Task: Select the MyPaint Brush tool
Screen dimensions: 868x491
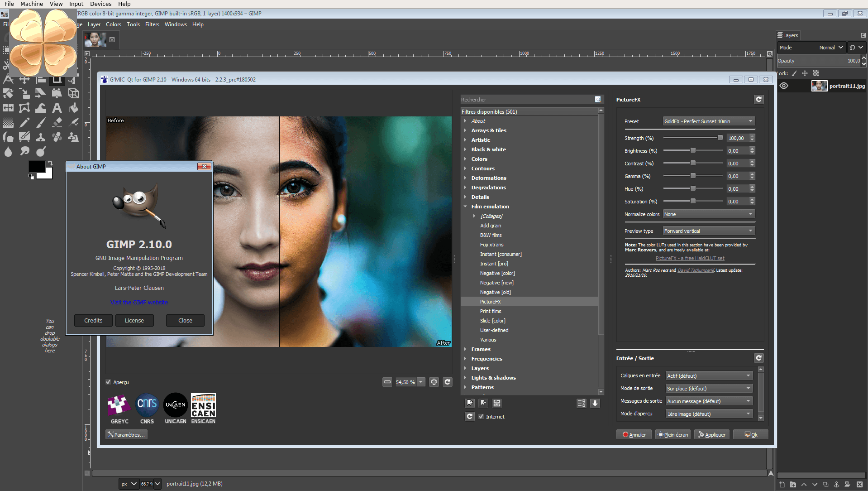Action: pyautogui.click(x=24, y=137)
